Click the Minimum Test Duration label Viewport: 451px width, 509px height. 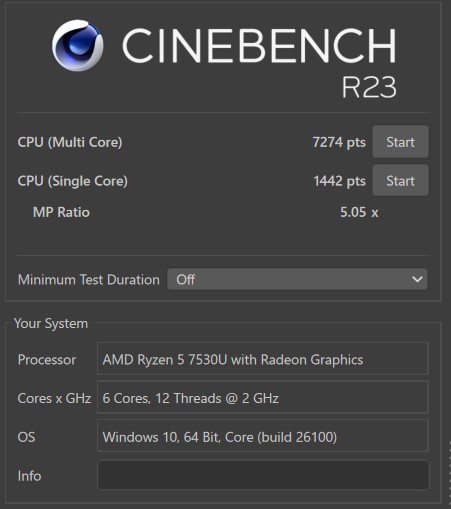pos(89,280)
